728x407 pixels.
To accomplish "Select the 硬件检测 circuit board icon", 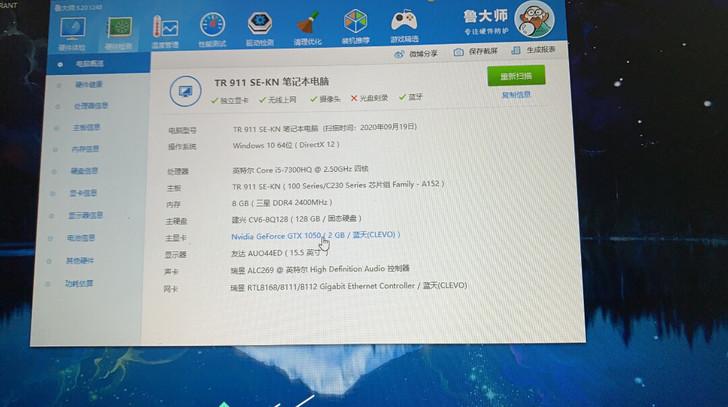I will (x=120, y=29).
